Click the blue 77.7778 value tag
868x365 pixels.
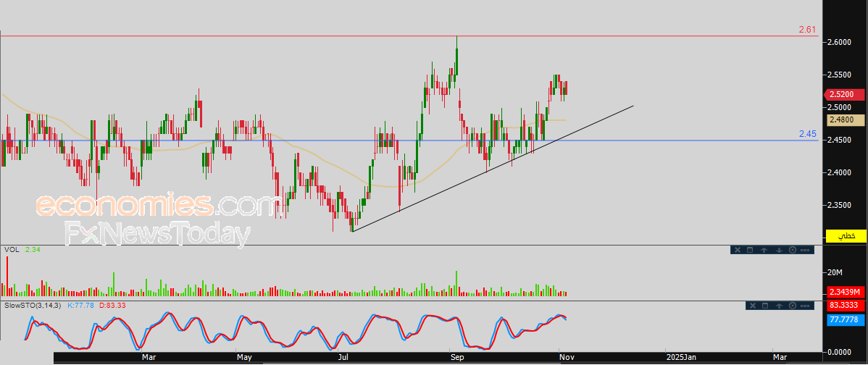(846, 319)
